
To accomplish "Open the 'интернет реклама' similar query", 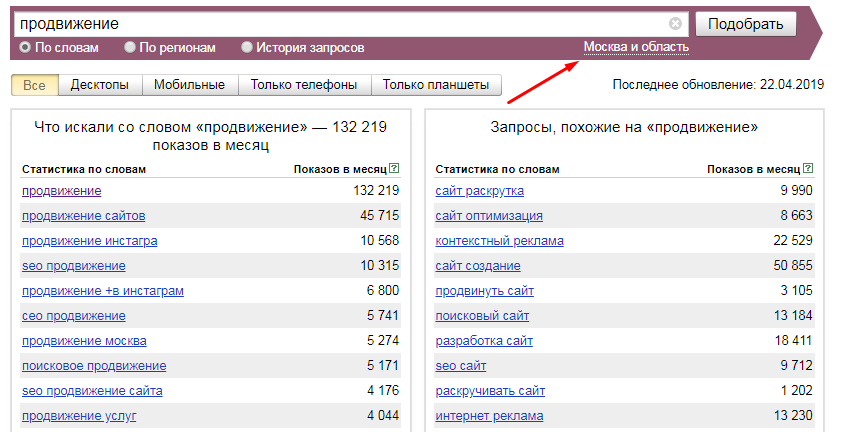I will 489,416.
